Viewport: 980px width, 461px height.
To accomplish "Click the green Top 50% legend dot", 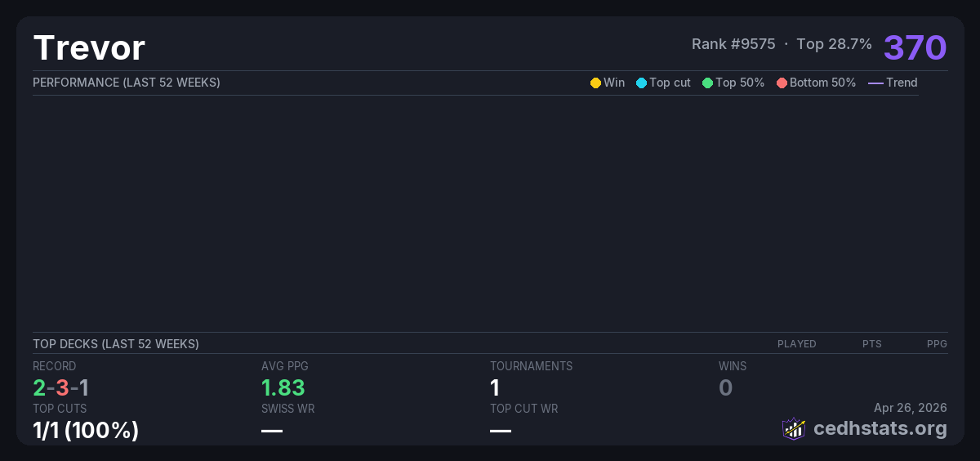I will click(x=707, y=83).
